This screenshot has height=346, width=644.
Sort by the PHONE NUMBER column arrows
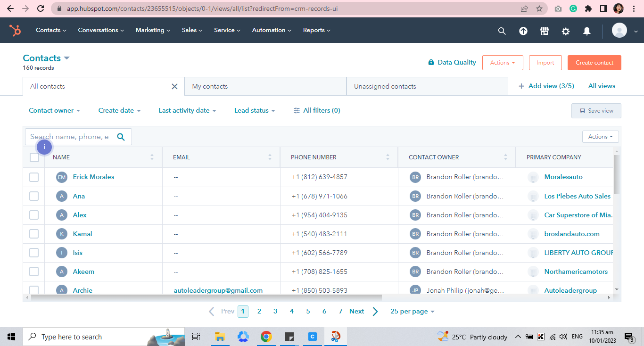click(x=388, y=157)
